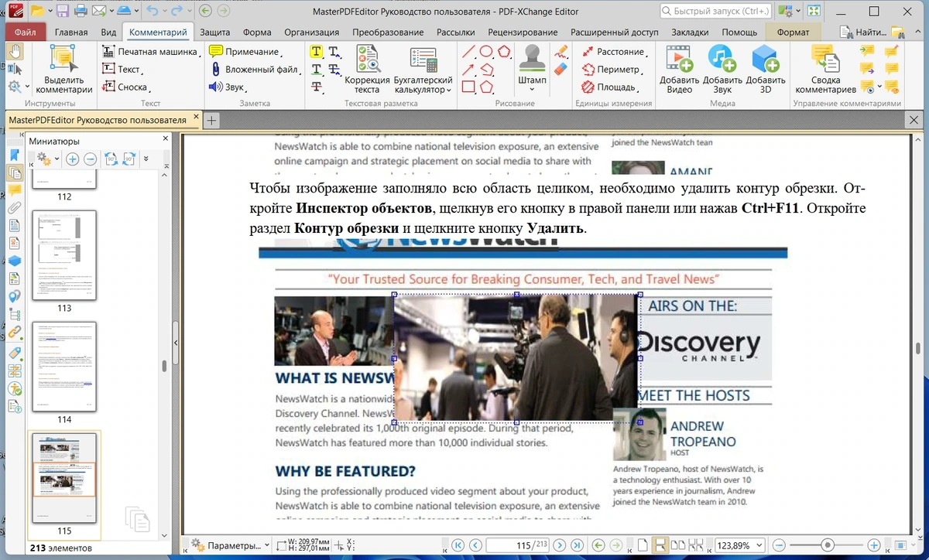Image resolution: width=929 pixels, height=560 pixels.
Task: Enable continuous page layout view
Action: tap(660, 545)
